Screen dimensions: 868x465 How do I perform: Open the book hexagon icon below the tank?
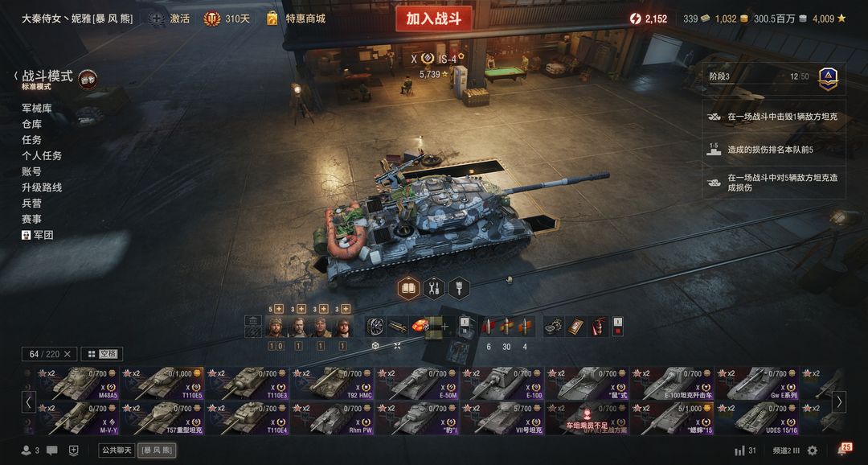click(408, 289)
